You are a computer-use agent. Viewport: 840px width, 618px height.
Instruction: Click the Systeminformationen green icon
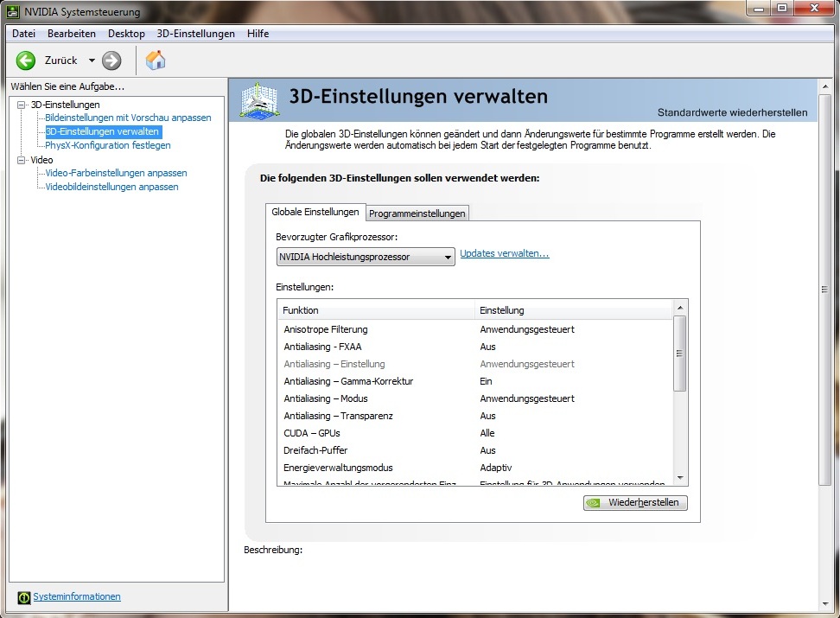point(23,597)
